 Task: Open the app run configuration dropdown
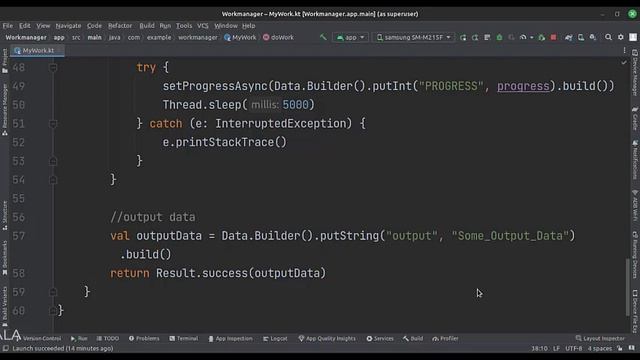pyautogui.click(x=350, y=37)
